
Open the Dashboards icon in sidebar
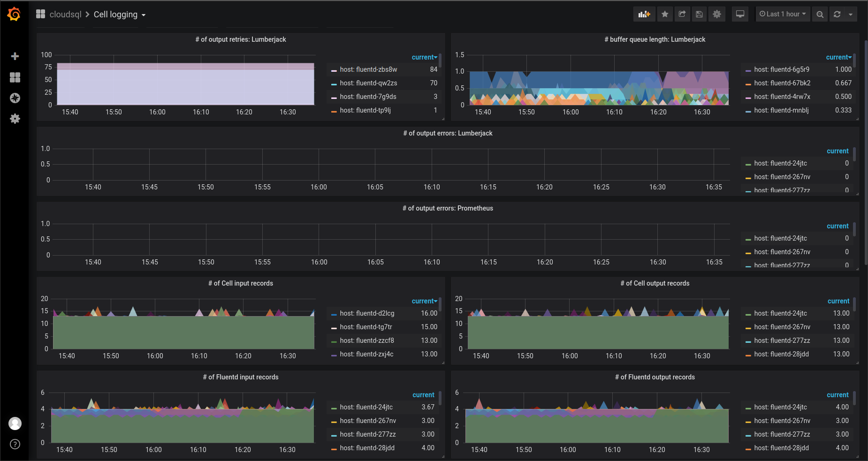point(15,77)
